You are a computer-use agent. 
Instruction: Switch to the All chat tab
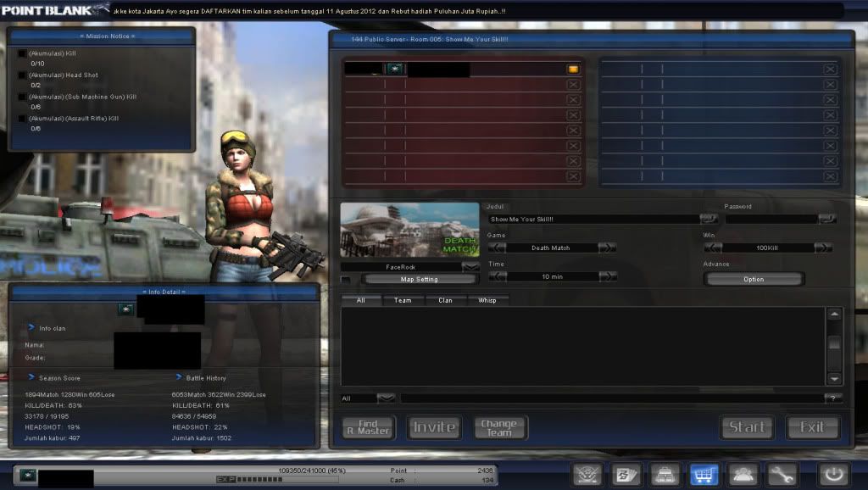click(x=361, y=301)
